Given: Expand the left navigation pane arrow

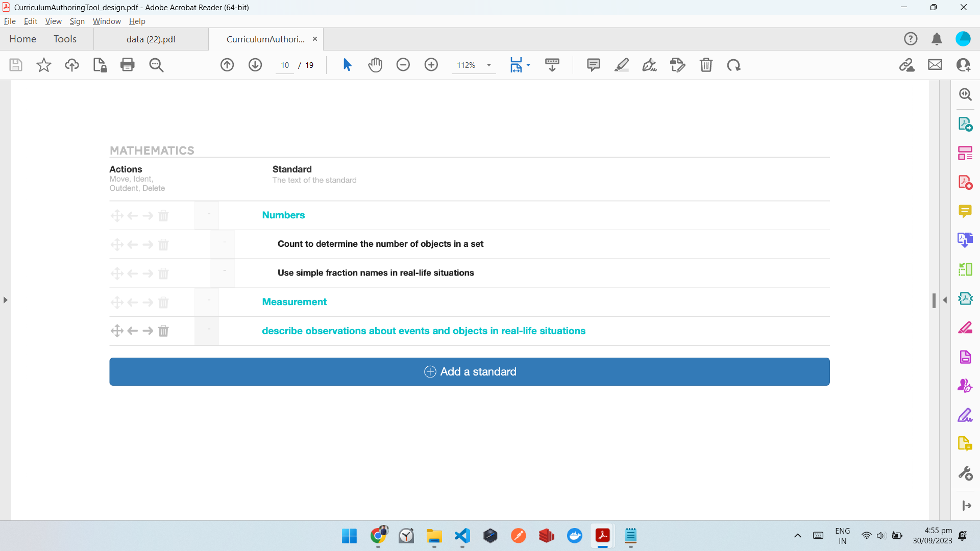Looking at the screenshot, I should (x=5, y=300).
